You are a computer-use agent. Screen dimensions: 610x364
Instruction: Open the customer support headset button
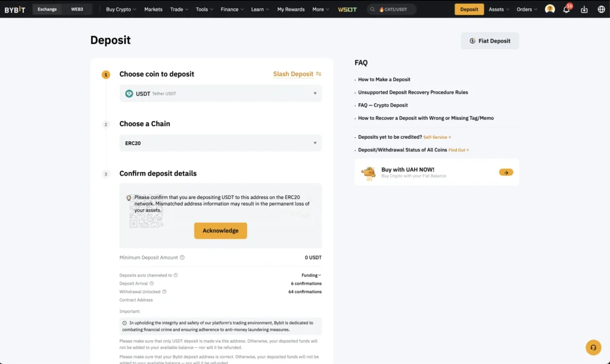(x=593, y=347)
